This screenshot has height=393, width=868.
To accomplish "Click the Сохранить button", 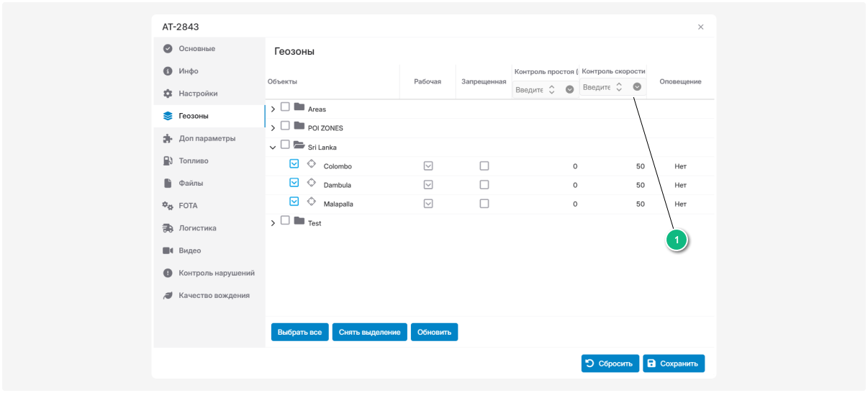I will click(673, 363).
